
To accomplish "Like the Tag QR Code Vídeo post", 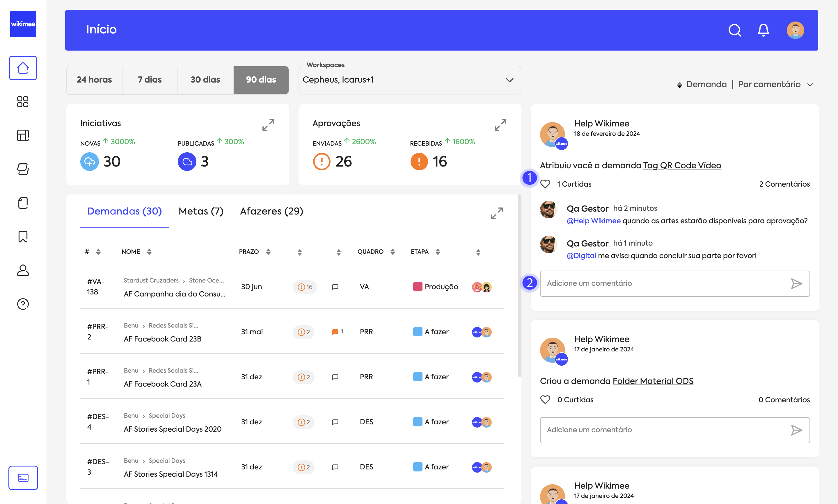I will pyautogui.click(x=545, y=184).
